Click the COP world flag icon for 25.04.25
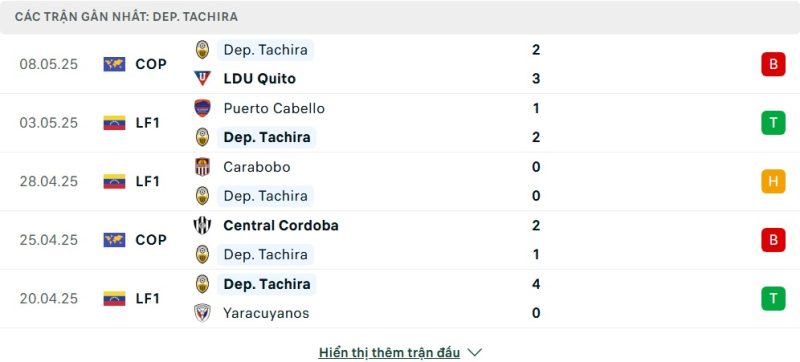This screenshot has height=362, width=800. coord(114,240)
